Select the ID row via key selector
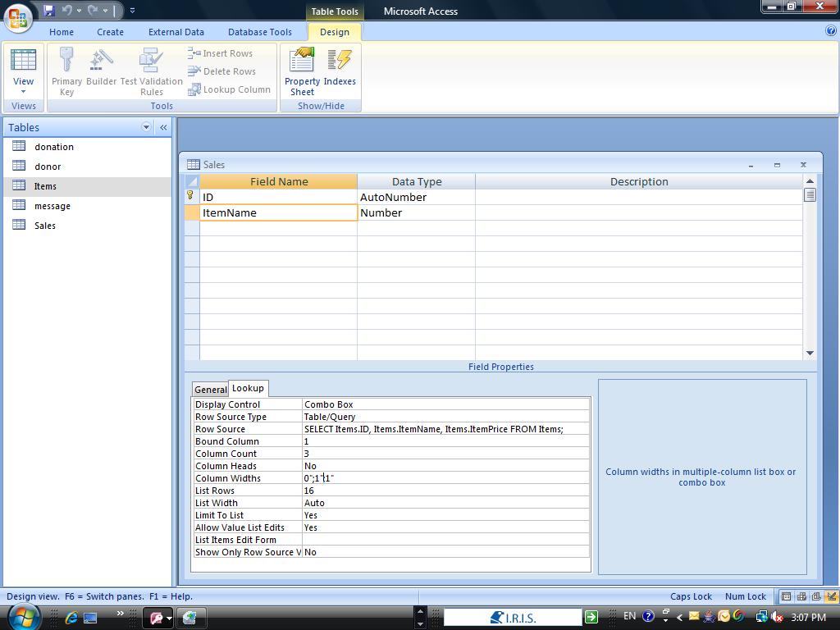840x630 pixels. coord(192,197)
